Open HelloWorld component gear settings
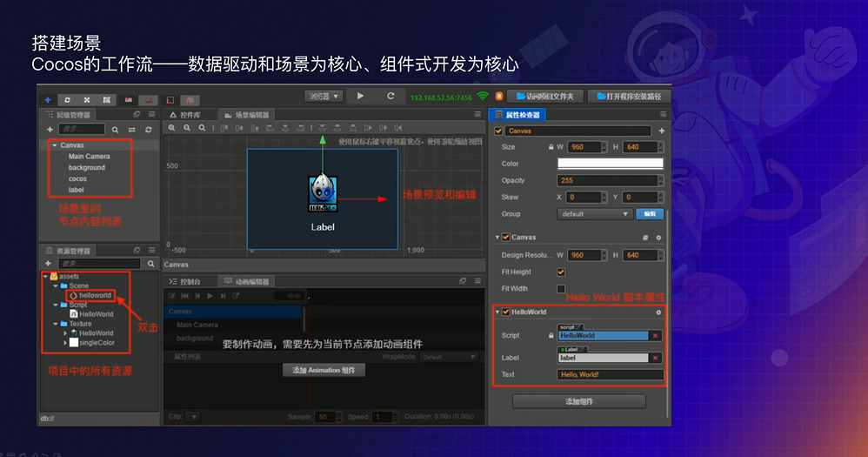The width and height of the screenshot is (868, 457). 658,313
